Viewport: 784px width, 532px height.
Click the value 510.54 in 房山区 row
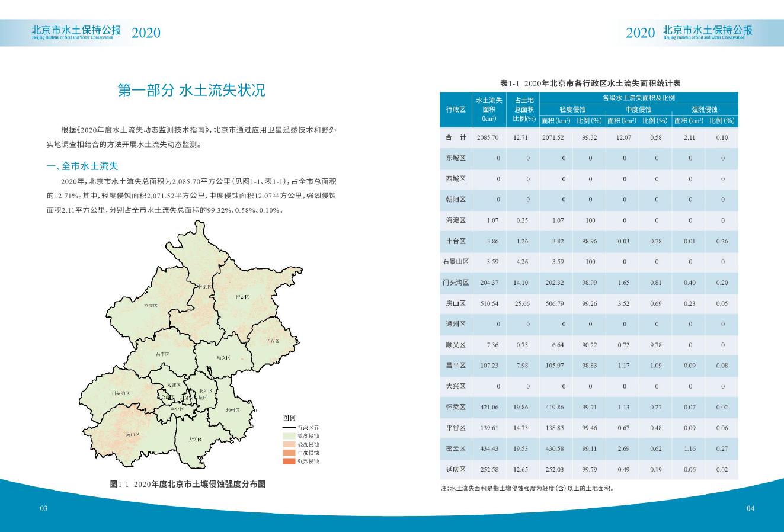489,304
